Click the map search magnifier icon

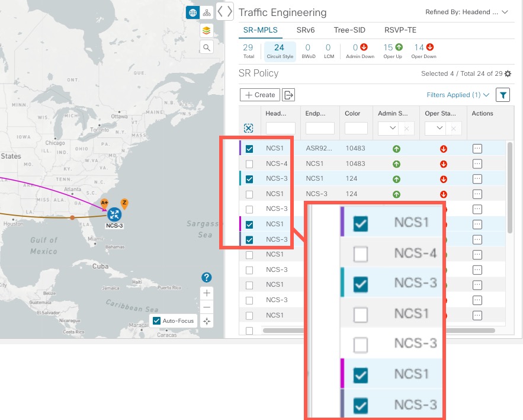(206, 46)
